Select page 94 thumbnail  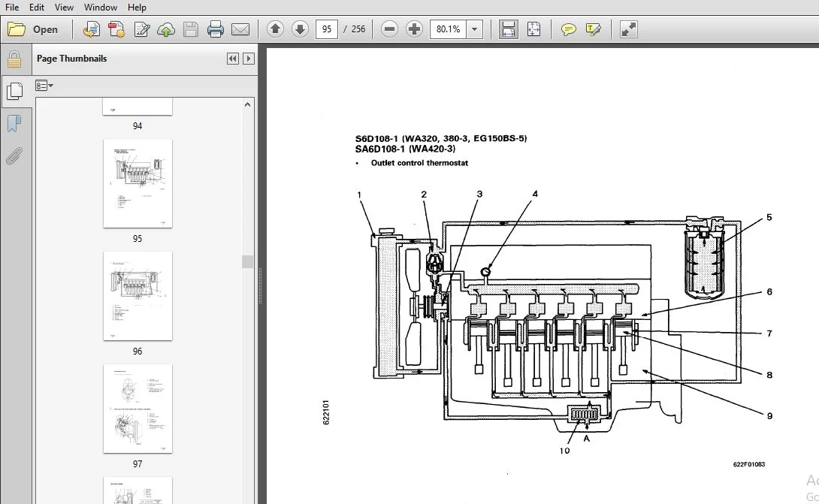coord(138,107)
